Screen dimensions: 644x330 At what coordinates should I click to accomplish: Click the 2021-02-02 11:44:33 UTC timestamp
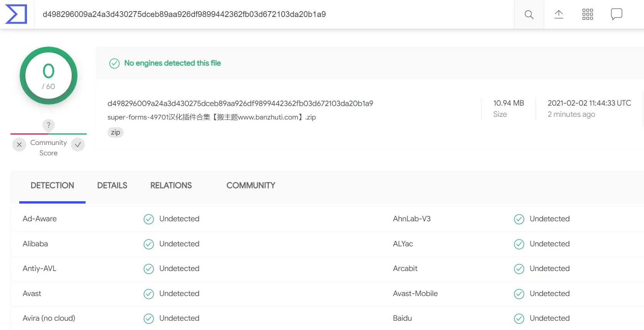tap(589, 103)
